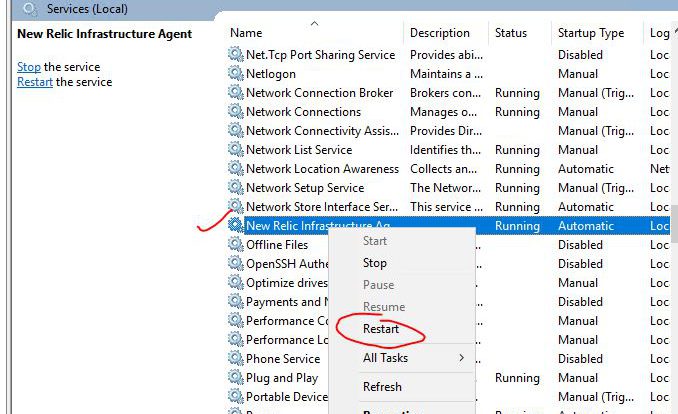Click the vertical scrollbar of the services list
Image resolution: width=678 pixels, height=414 pixels.
pos(674,223)
